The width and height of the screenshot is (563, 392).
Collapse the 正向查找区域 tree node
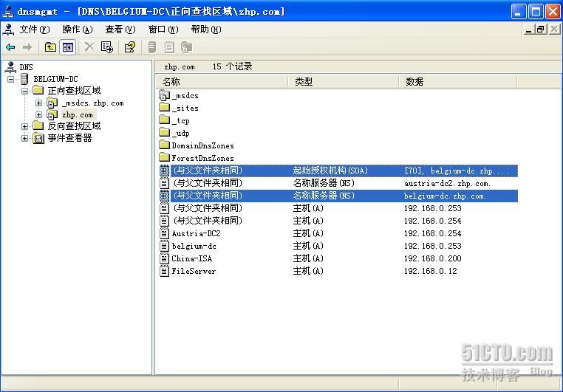[x=24, y=91]
